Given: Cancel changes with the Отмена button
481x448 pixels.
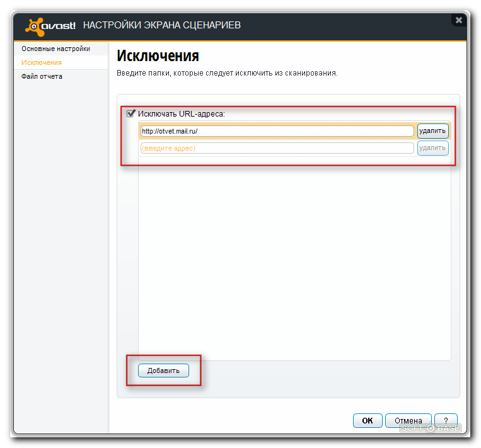Looking at the screenshot, I should (408, 420).
